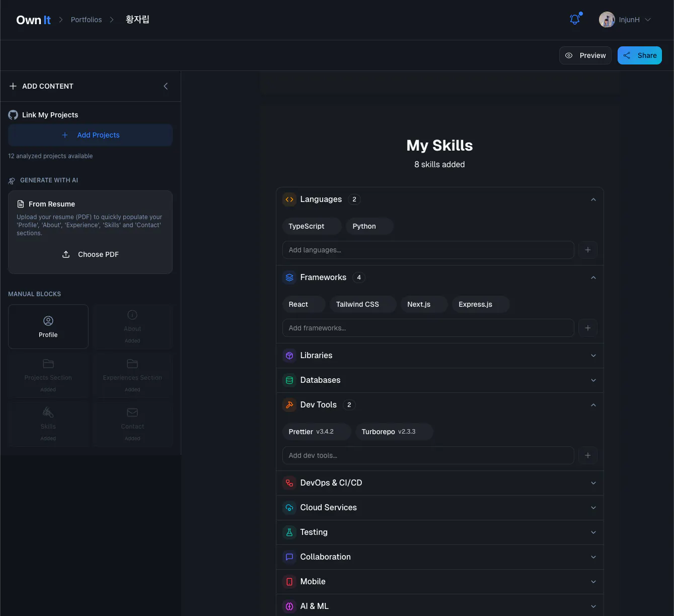Select the Prettier v3.4.2 chip
Image resolution: width=674 pixels, height=616 pixels.
[317, 432]
